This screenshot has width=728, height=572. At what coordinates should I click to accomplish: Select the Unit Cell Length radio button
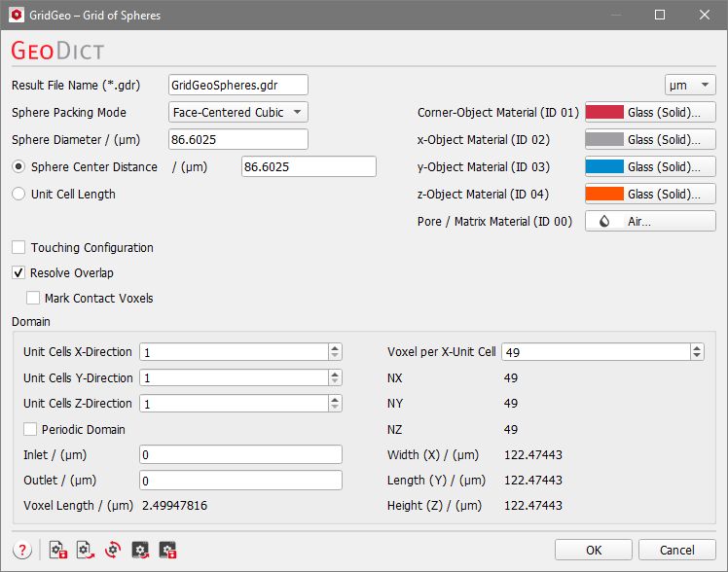(x=18, y=194)
